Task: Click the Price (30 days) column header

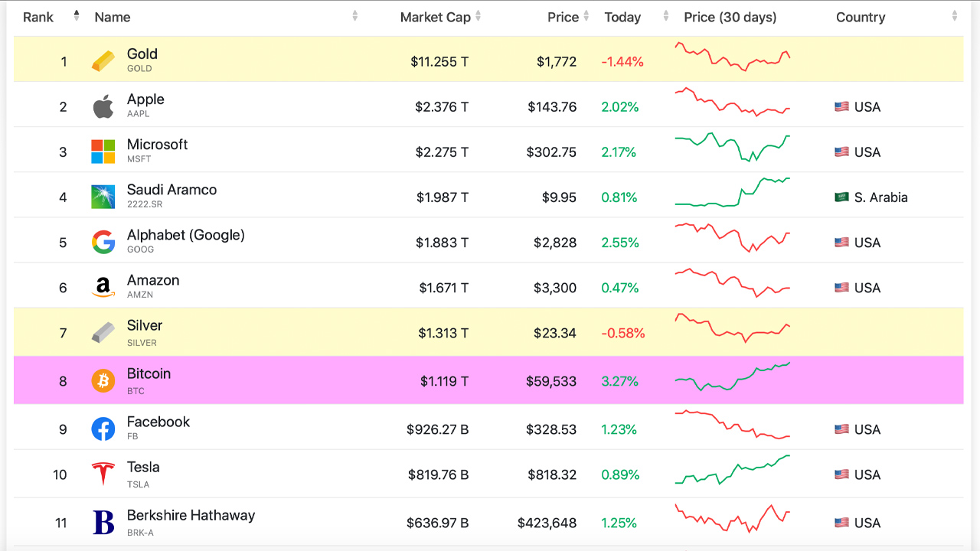Action: pyautogui.click(x=730, y=17)
